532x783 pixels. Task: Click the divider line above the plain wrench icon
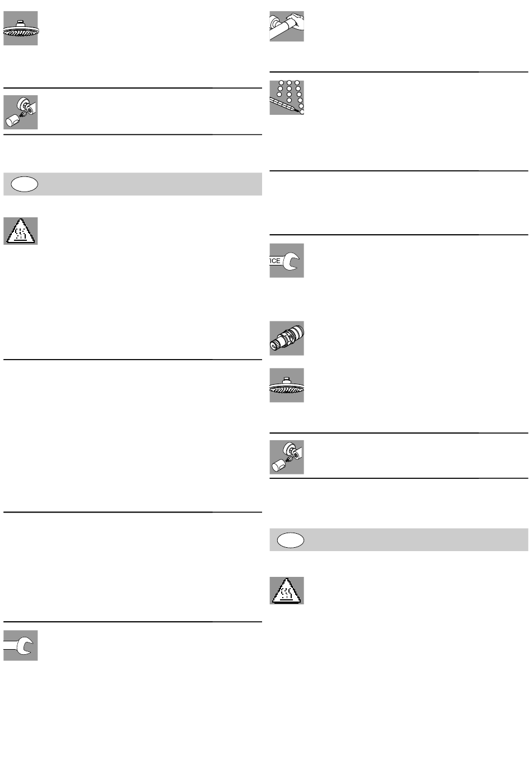pos(133,622)
